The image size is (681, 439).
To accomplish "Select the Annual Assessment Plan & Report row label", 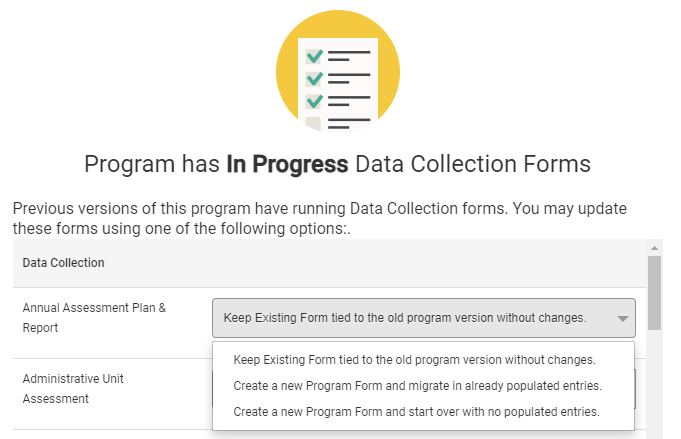I will click(x=94, y=318).
